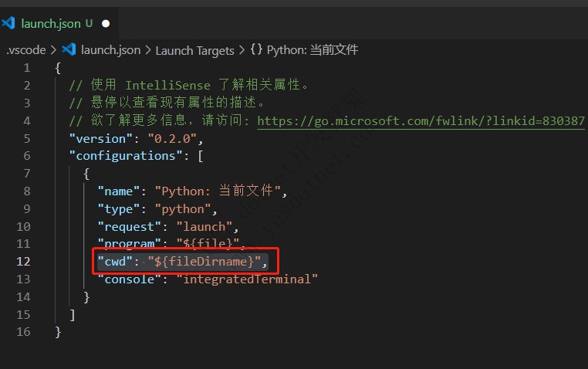
Task: Click the "configurations" key
Action: click(x=126, y=156)
